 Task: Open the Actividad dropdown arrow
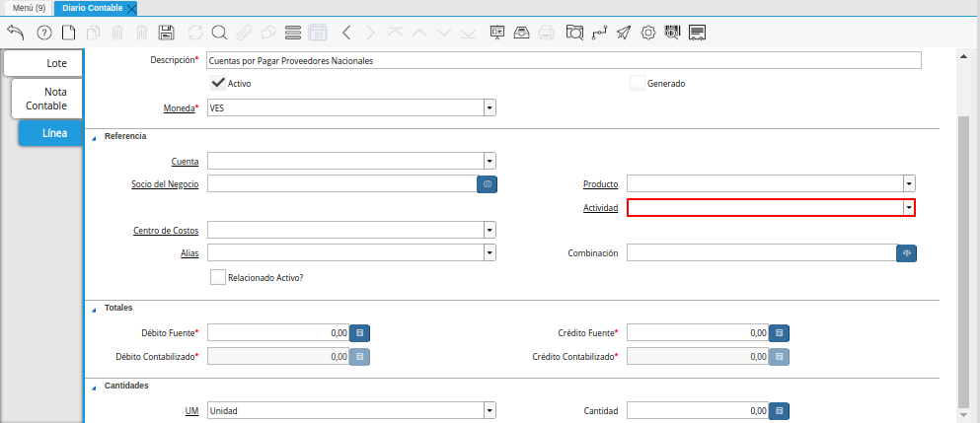pos(908,208)
